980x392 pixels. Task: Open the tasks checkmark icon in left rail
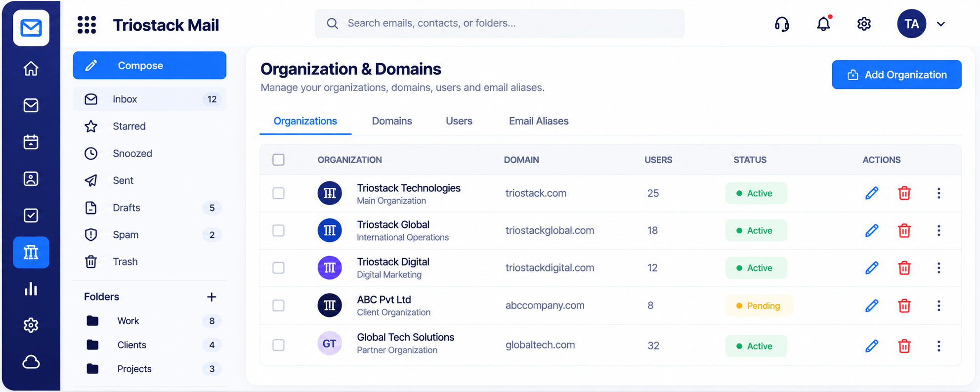point(31,216)
